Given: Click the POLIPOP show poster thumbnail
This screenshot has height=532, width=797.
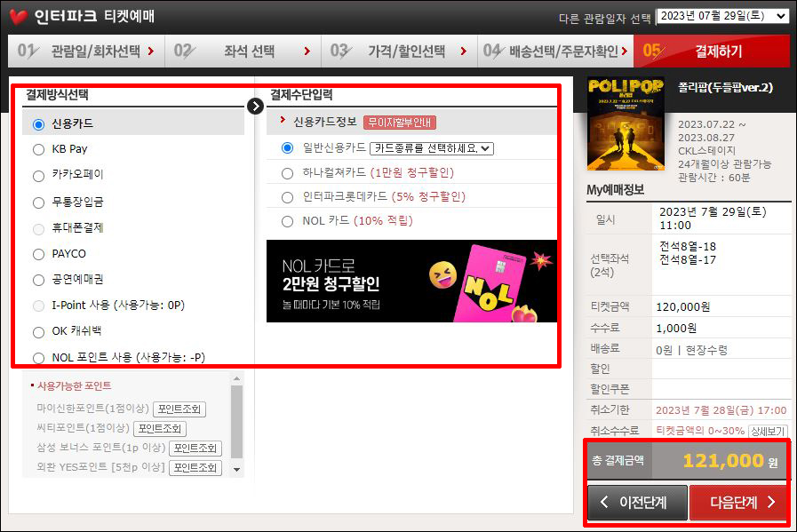Looking at the screenshot, I should [x=626, y=123].
